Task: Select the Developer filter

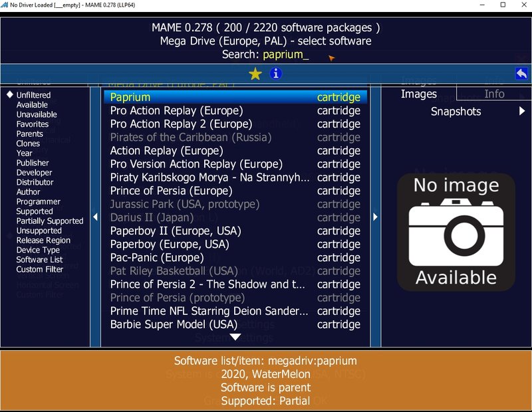Action: coord(35,173)
